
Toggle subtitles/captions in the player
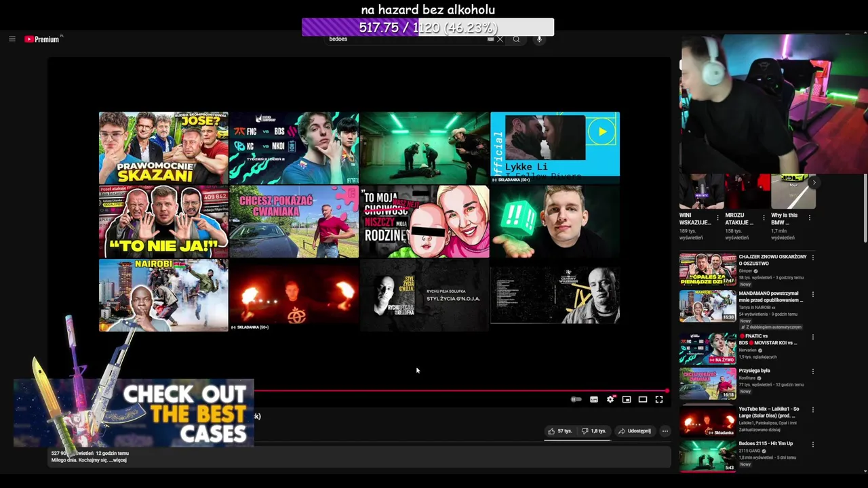click(x=594, y=399)
